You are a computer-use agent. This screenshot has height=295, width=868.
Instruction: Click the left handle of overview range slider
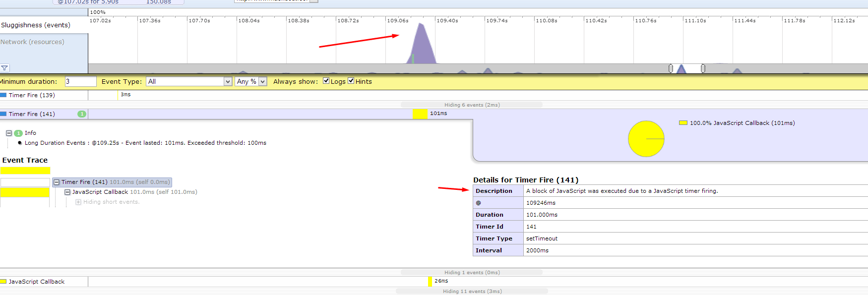pyautogui.click(x=671, y=68)
